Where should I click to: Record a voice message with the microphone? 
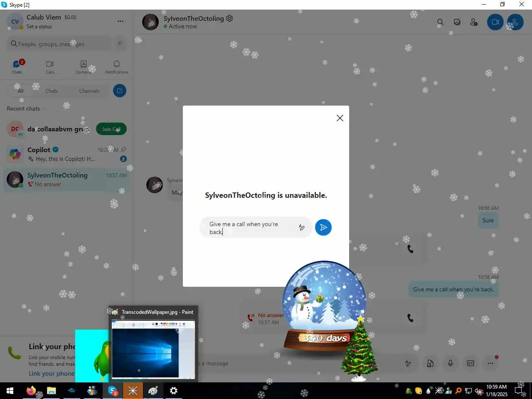click(x=450, y=363)
